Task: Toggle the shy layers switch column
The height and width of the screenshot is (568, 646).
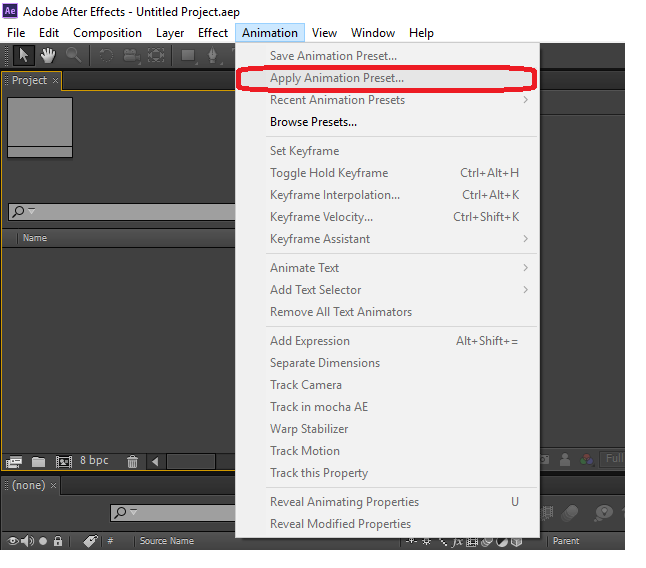Action: [412, 541]
